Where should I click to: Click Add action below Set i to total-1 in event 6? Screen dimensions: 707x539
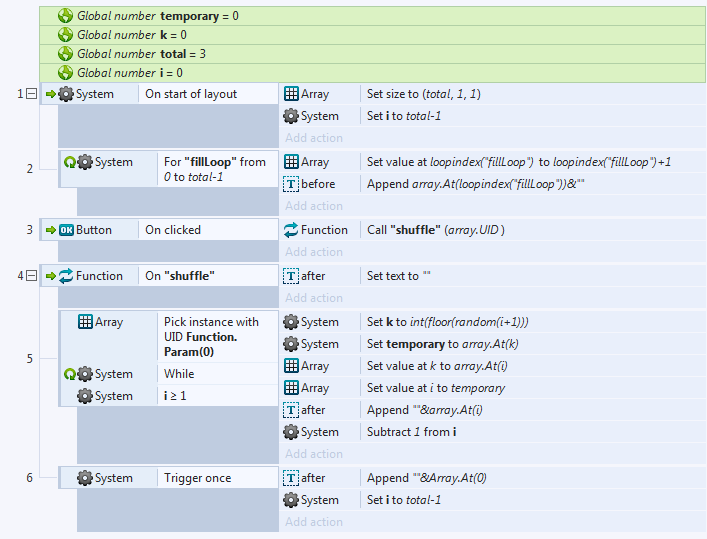313,522
